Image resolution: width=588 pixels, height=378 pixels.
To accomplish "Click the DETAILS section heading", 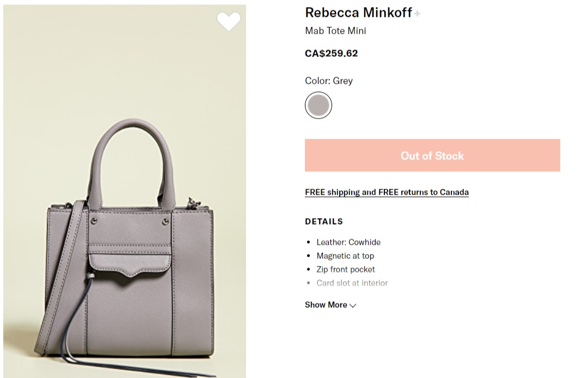I will pos(324,221).
